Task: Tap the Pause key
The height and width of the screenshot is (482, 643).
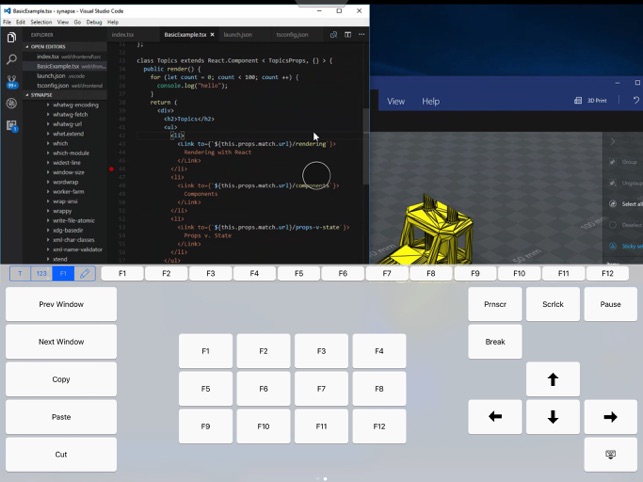Action: [x=610, y=304]
